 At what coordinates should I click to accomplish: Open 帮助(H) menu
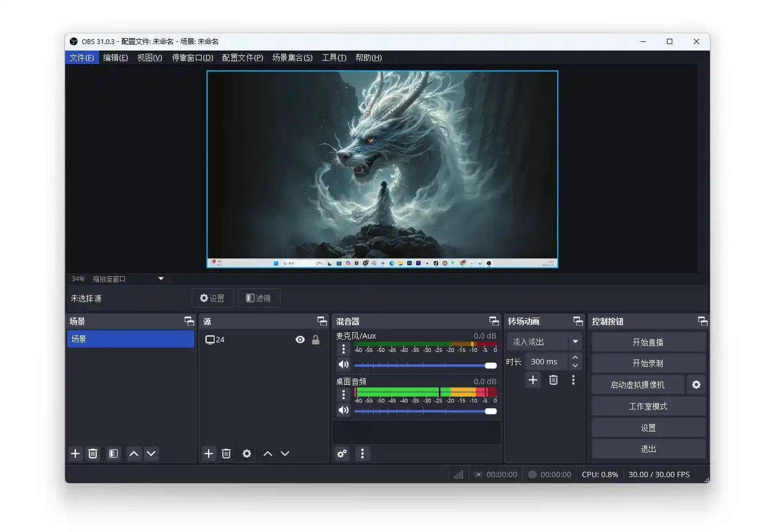click(369, 57)
